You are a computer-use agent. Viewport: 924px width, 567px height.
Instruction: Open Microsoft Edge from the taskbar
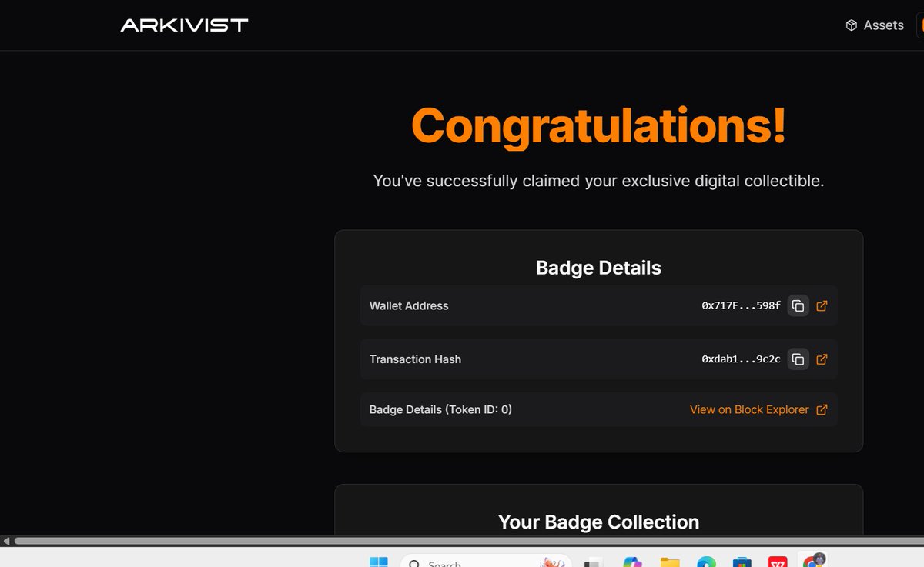pyautogui.click(x=706, y=562)
